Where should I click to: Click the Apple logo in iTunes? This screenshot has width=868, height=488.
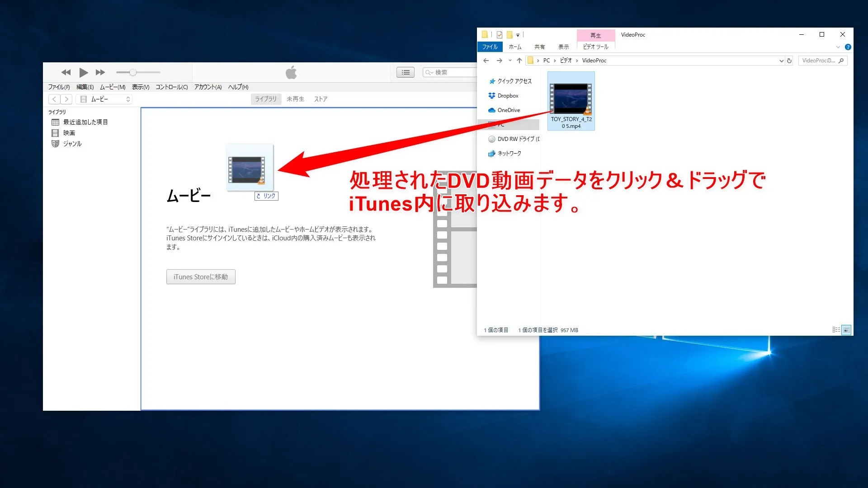[x=291, y=72]
